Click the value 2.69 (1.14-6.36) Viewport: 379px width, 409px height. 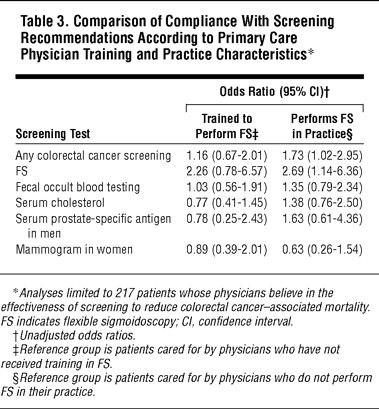[x=322, y=171]
